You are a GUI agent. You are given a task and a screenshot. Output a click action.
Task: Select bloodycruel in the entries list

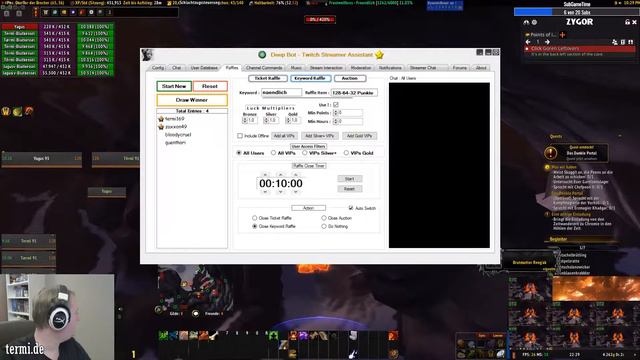coord(178,135)
